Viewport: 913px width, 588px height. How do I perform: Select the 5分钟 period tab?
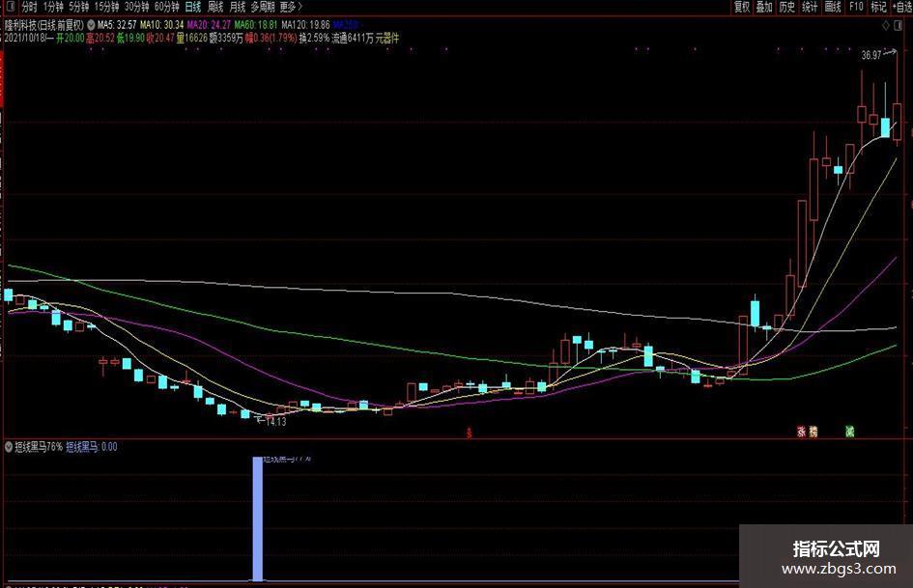(x=78, y=7)
